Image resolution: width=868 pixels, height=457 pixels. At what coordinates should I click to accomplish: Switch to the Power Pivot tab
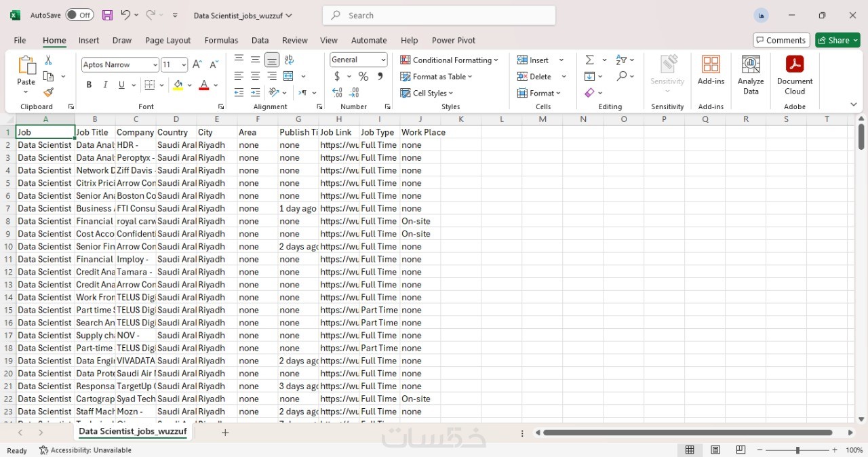(x=453, y=40)
